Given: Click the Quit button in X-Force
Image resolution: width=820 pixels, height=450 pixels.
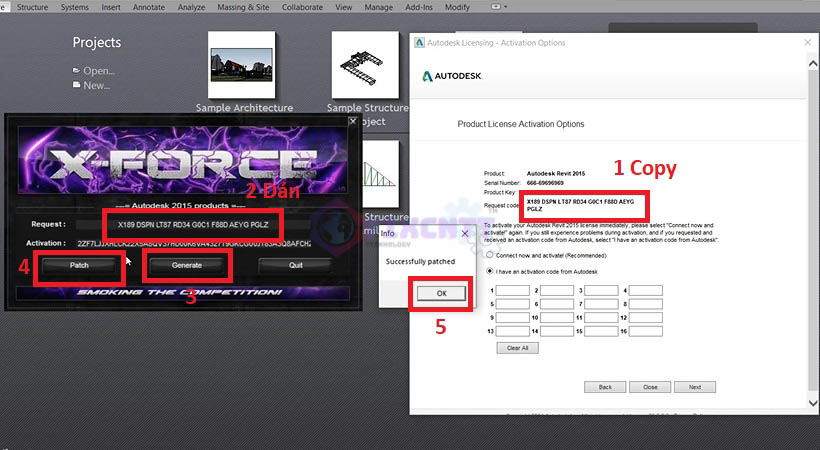Looking at the screenshot, I should [x=295, y=265].
